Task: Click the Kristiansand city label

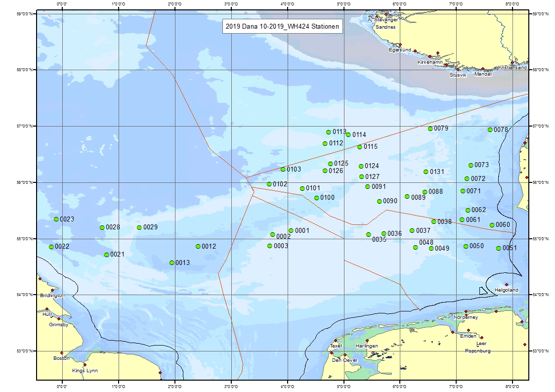Action: [512, 68]
